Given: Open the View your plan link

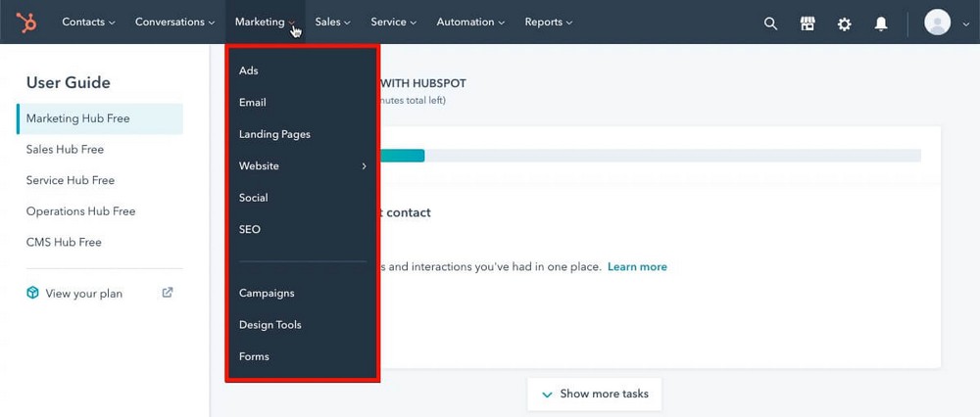Looking at the screenshot, I should click(x=83, y=294).
